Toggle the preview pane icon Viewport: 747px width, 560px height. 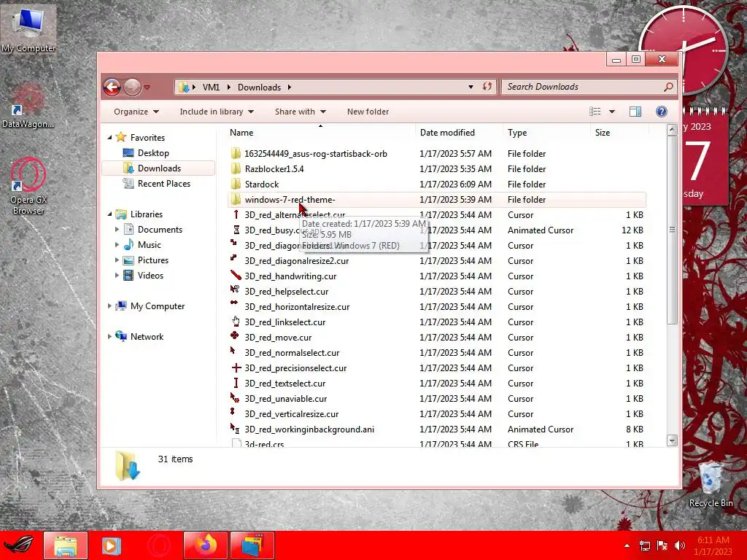635,112
